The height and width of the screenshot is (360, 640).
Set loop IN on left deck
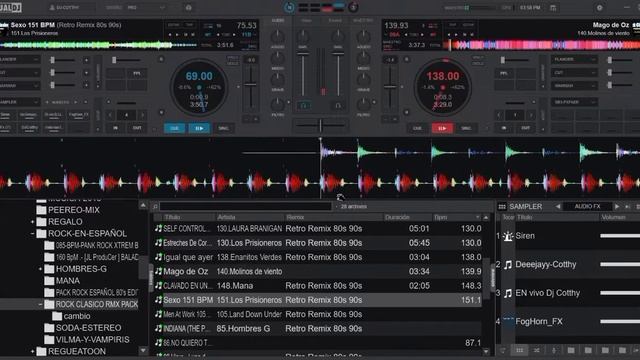tap(116, 128)
